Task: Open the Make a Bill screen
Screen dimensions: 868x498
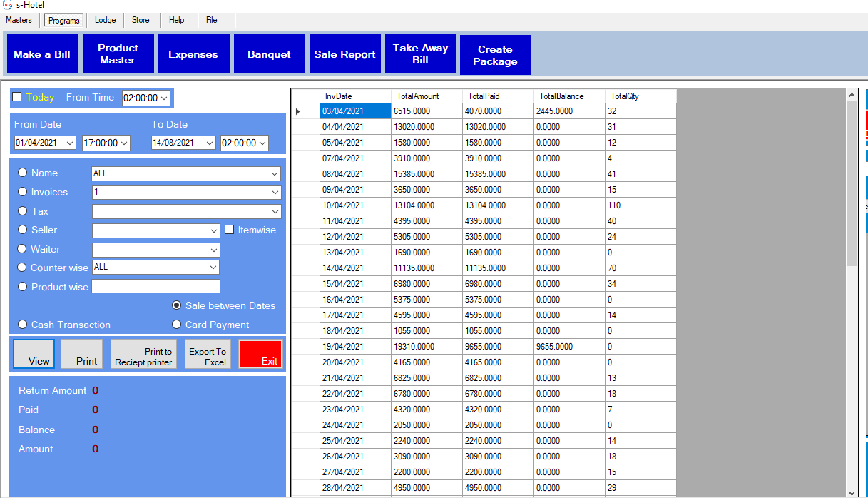Action: tap(42, 54)
